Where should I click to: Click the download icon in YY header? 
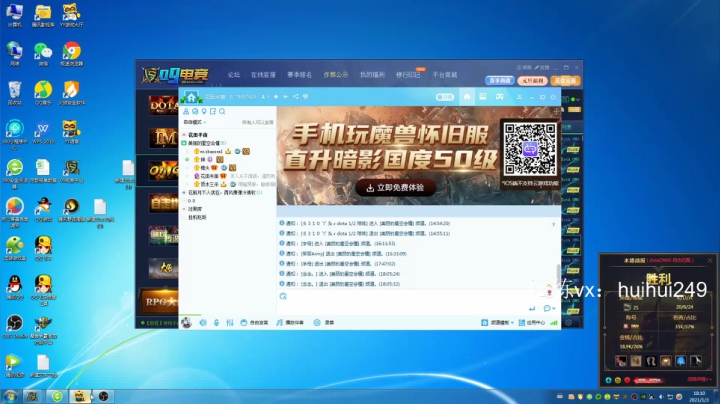coord(519,97)
